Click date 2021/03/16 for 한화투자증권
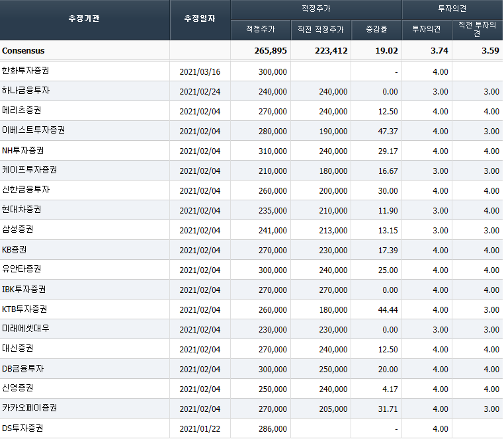The image size is (504, 439). (x=200, y=72)
